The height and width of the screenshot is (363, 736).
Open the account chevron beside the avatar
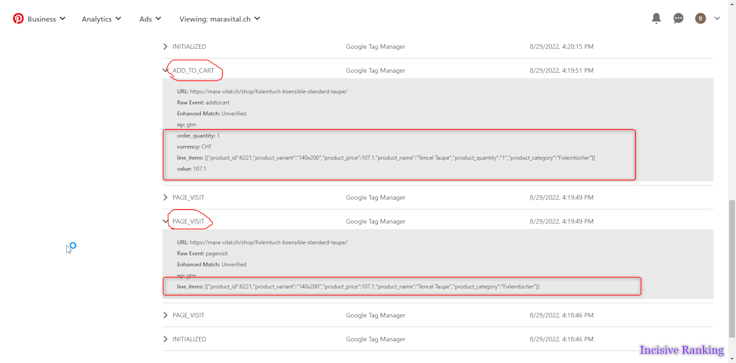tap(717, 19)
